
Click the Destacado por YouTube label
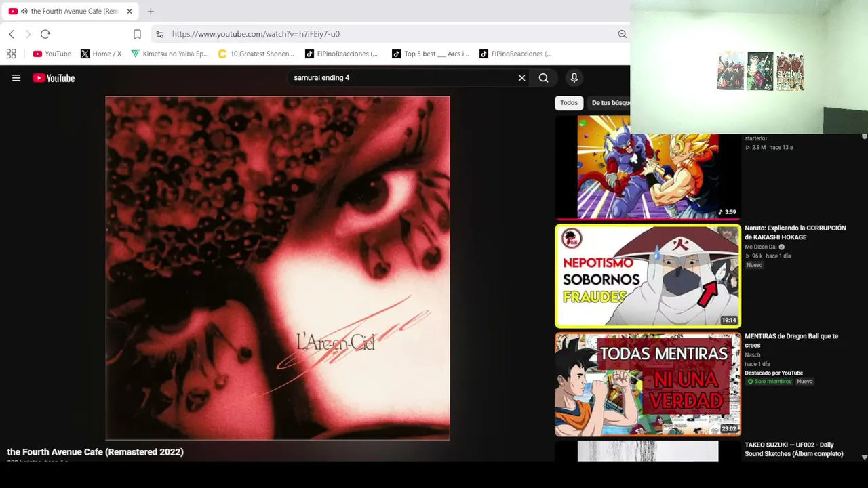click(x=774, y=373)
